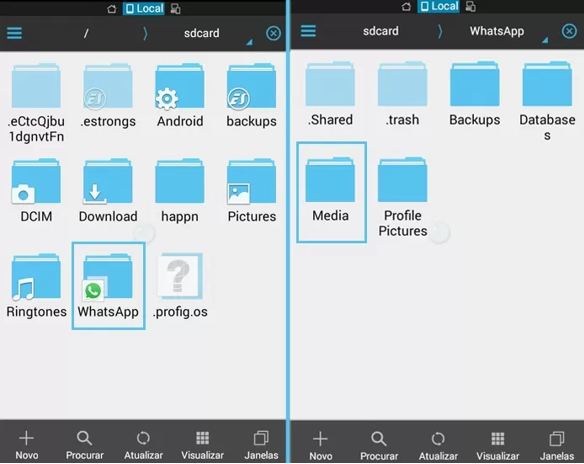Close the sdcard window with X circle
The height and width of the screenshot is (464, 584).
coord(273,34)
